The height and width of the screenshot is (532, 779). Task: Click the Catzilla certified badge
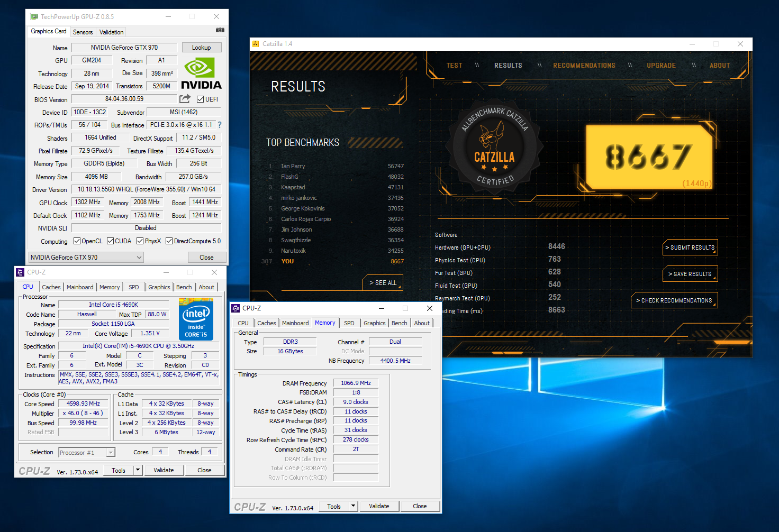(494, 146)
